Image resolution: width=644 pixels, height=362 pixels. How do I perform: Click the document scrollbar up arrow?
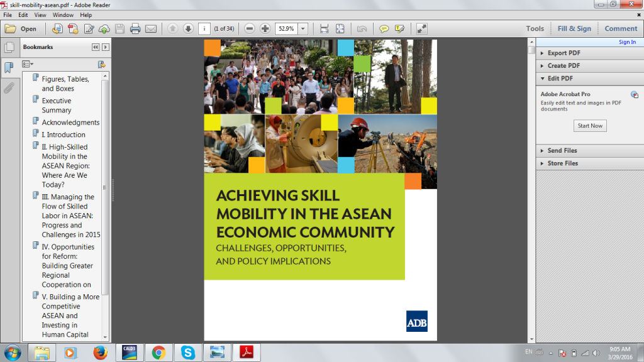point(531,42)
